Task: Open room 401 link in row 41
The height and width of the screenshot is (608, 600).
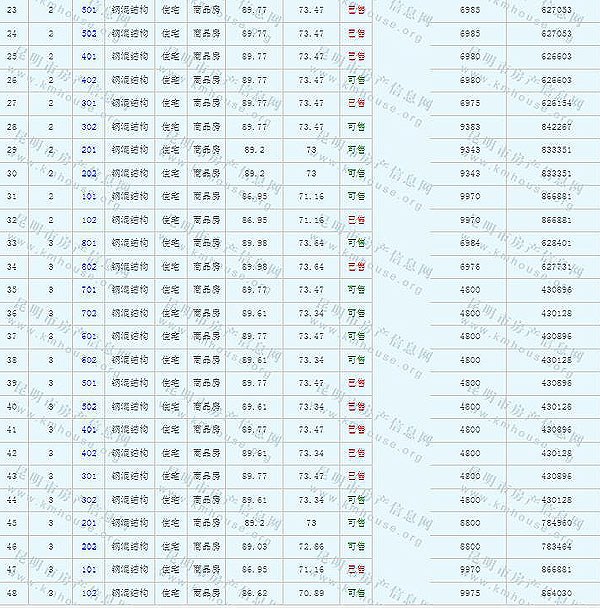Action: 88,430
